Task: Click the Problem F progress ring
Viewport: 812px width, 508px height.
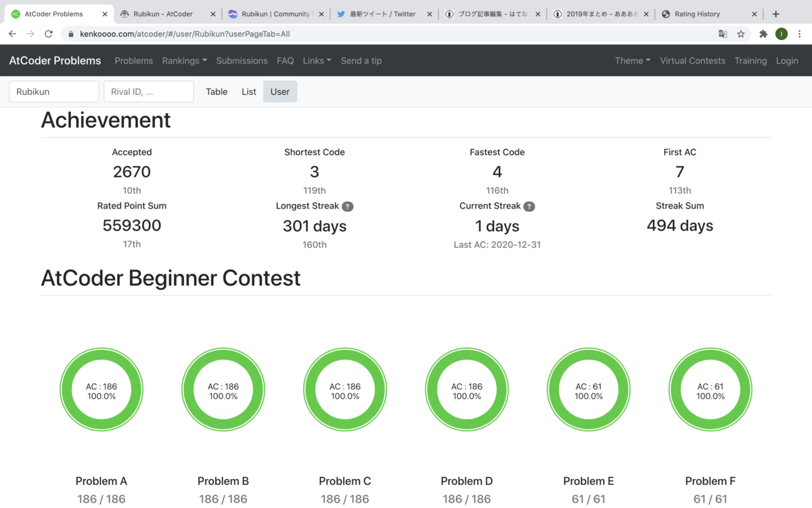Action: (x=710, y=390)
